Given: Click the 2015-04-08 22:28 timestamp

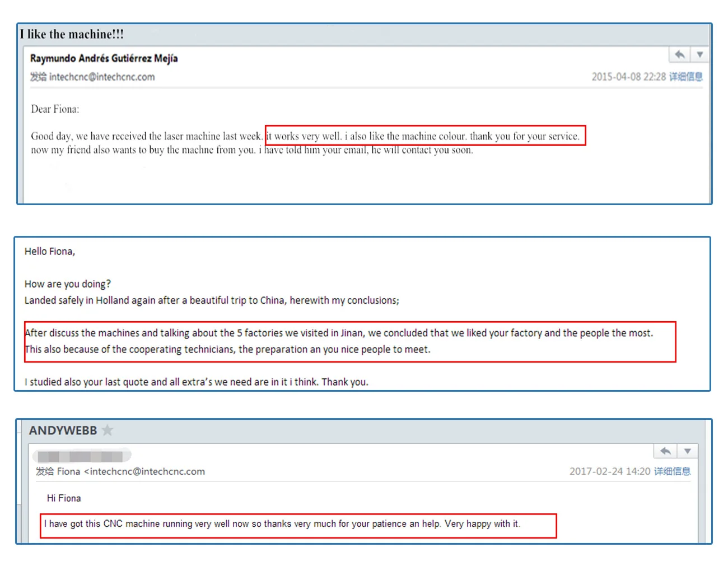Looking at the screenshot, I should click(x=628, y=77).
